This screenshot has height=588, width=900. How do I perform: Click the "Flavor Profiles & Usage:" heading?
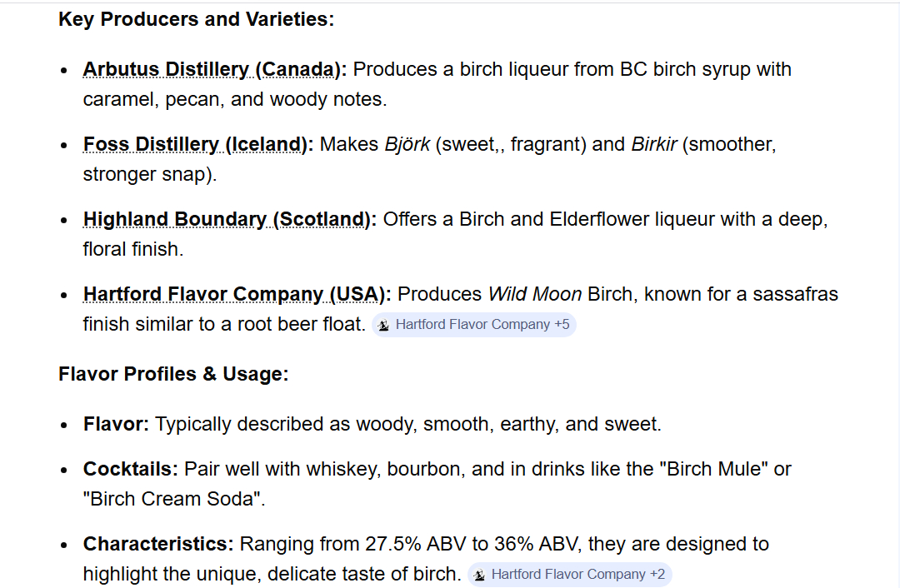click(173, 374)
